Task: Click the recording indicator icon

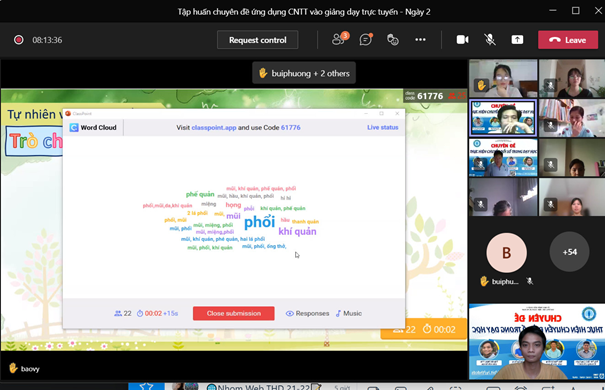Action: (19, 40)
